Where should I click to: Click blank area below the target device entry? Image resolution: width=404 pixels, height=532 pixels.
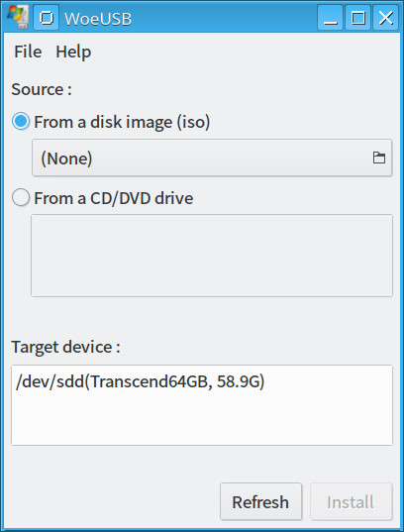[x=202, y=419]
